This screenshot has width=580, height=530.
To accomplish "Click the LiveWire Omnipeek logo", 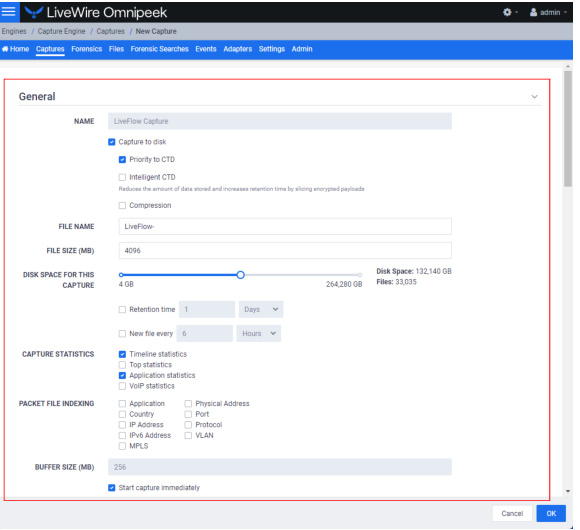I will pos(96,13).
